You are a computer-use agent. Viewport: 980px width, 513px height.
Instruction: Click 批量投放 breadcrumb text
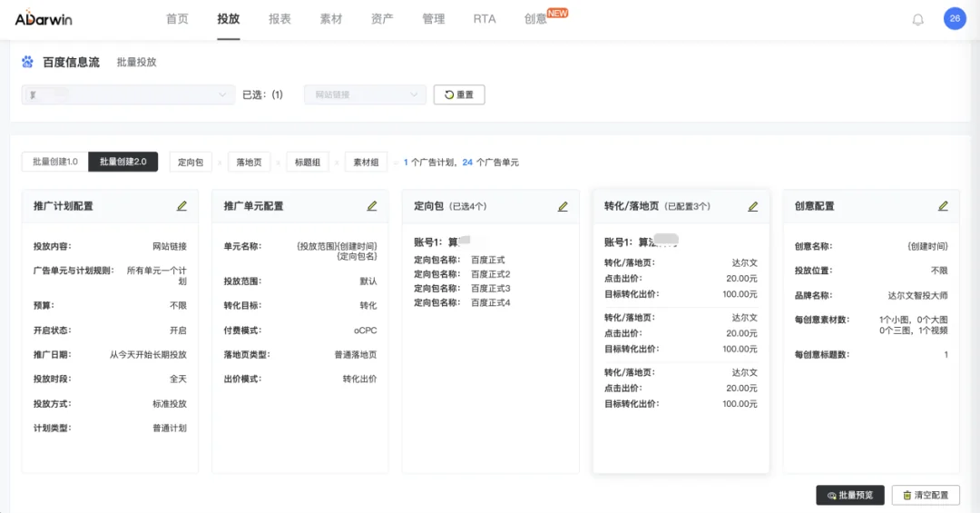(136, 62)
